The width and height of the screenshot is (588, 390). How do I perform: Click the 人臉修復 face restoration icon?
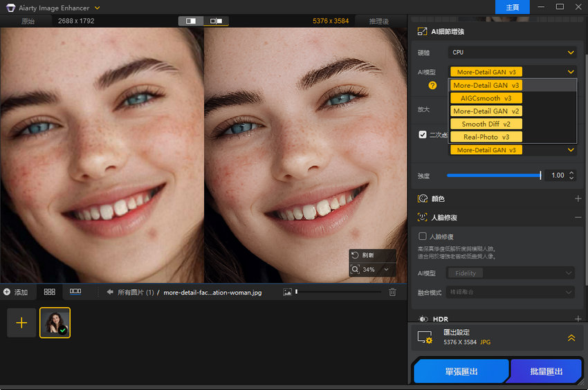(423, 218)
